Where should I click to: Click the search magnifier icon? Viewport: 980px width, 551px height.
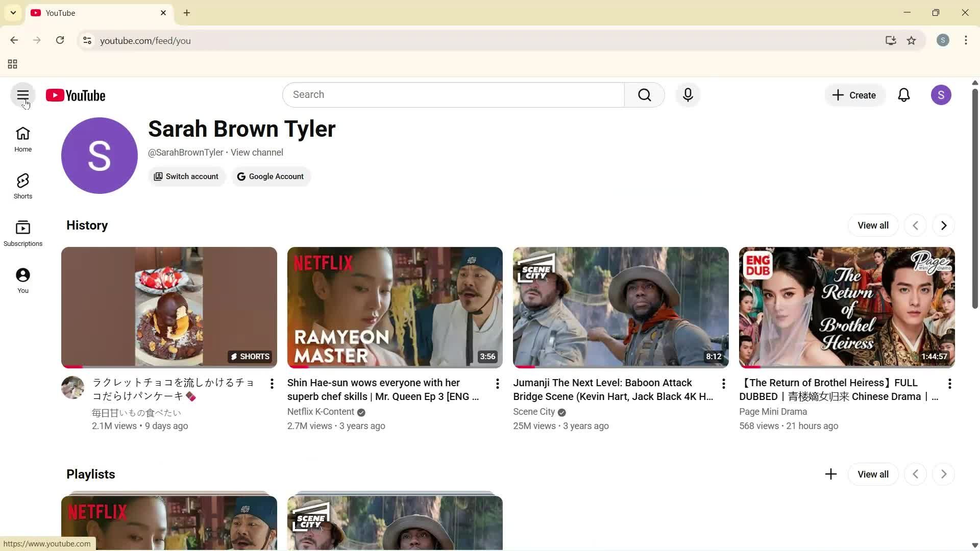644,95
